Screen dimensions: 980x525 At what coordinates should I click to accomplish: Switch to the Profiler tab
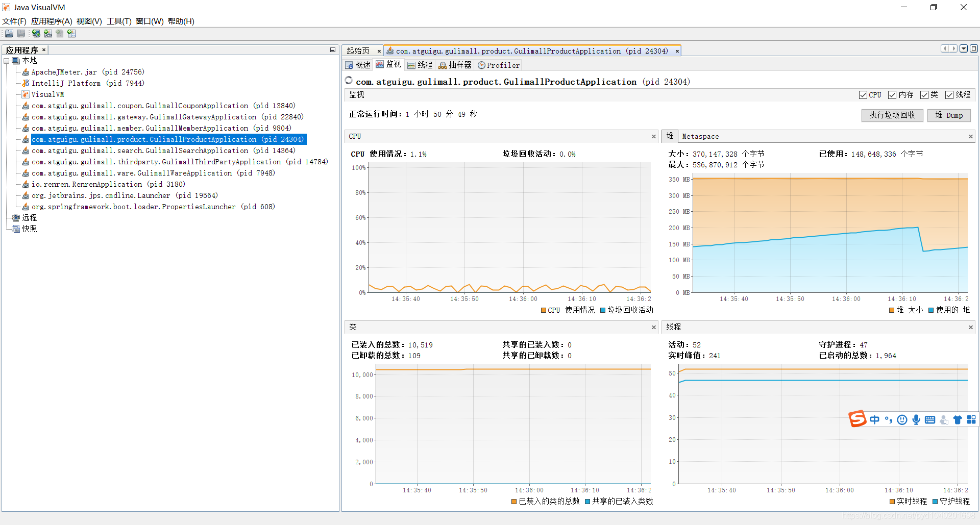(499, 65)
